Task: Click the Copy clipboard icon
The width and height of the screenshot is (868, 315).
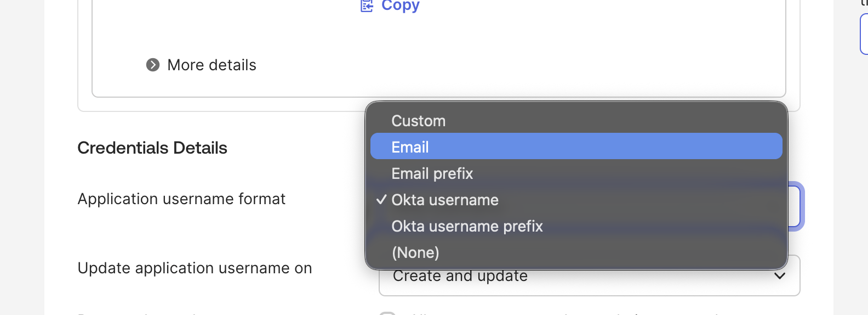Action: pos(366,5)
